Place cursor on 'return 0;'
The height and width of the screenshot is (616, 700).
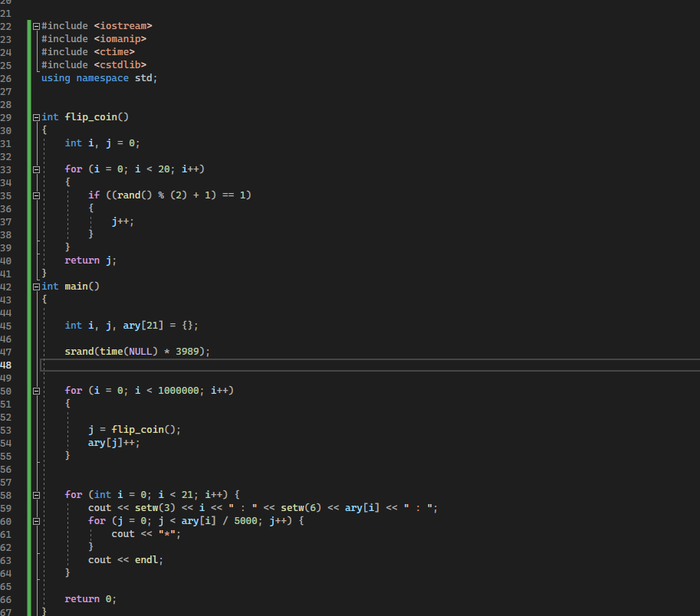coord(88,598)
